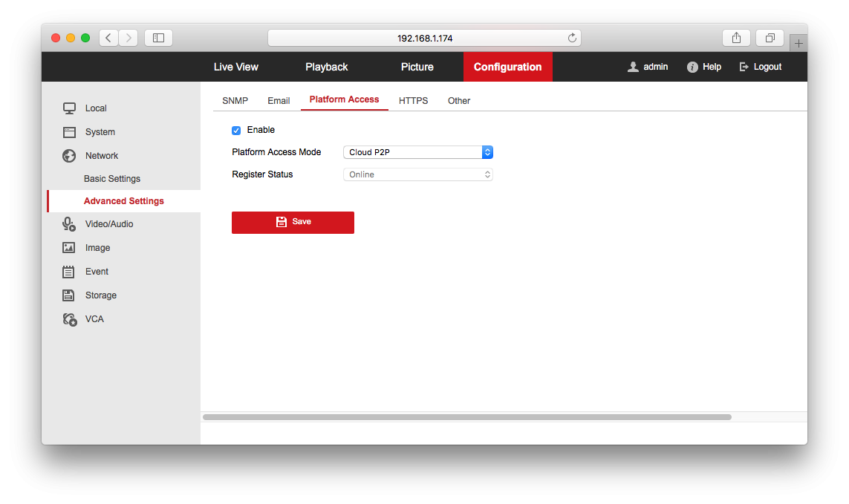Click the Event calendar icon
The image size is (849, 504).
tap(69, 272)
